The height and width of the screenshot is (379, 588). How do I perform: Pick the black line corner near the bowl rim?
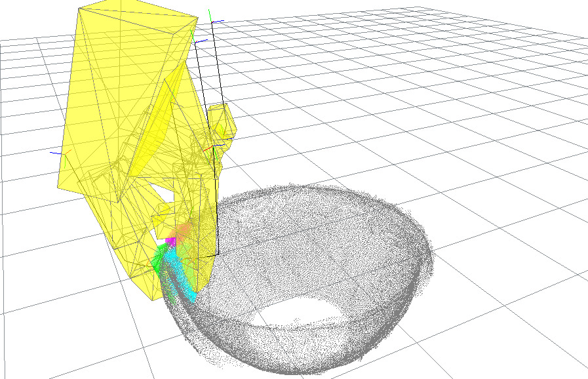click(x=216, y=254)
